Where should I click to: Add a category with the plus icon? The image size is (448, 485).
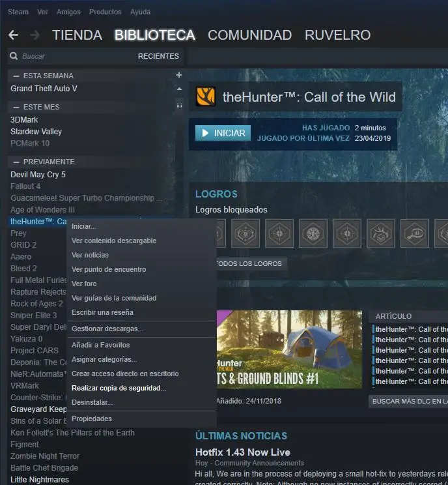(179, 75)
